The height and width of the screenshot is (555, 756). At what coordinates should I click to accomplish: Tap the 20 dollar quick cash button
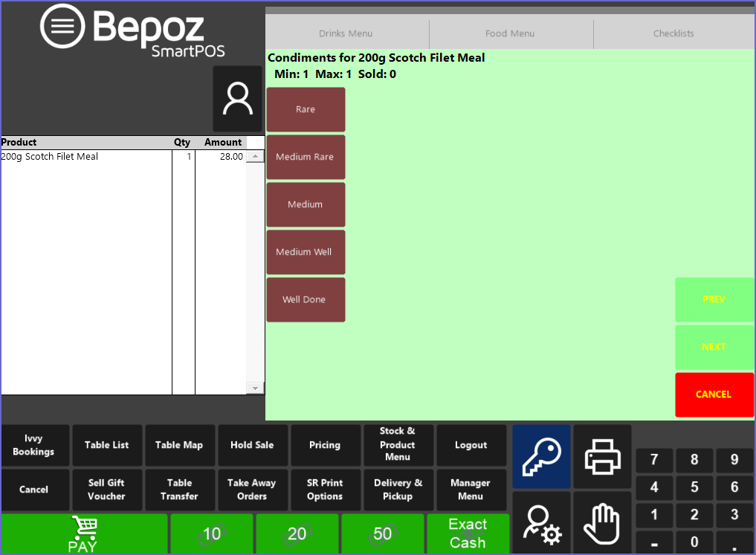point(297,534)
